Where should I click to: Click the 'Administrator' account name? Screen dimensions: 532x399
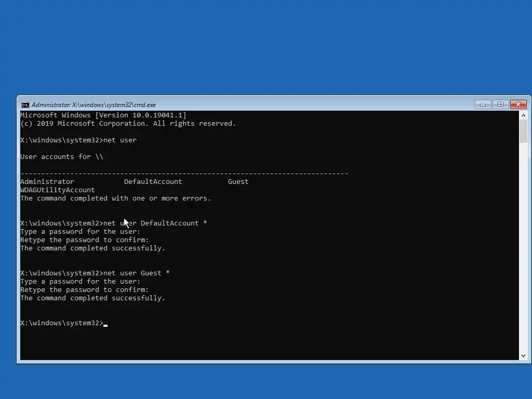(47, 181)
